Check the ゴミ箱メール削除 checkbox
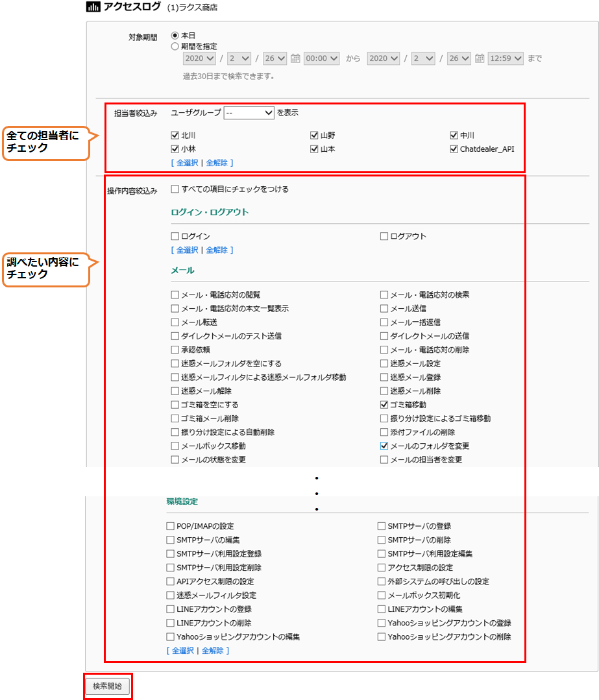This screenshot has height=700, width=599. [175, 418]
